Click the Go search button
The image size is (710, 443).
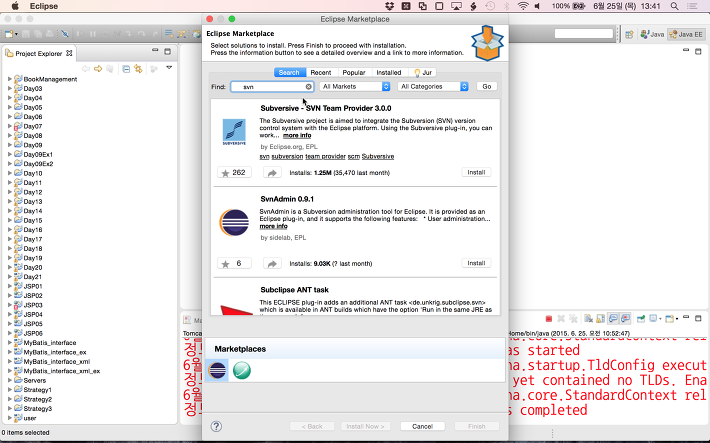[487, 87]
